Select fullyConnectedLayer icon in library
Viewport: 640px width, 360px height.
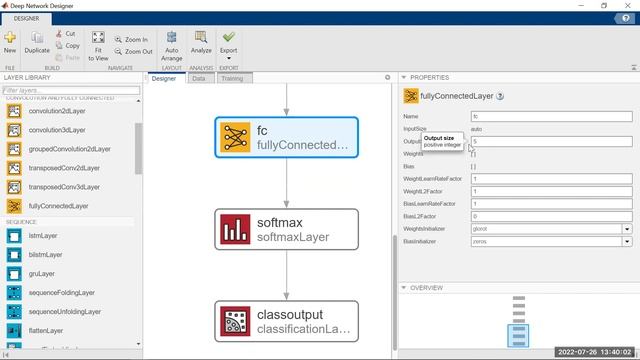14,206
